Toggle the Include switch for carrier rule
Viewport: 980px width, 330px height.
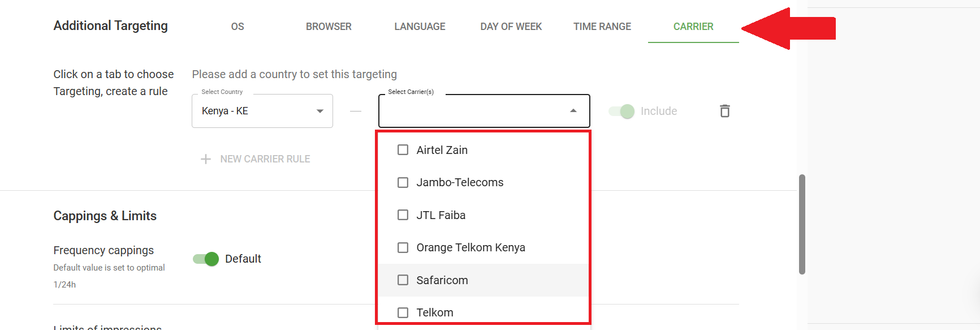coord(621,111)
